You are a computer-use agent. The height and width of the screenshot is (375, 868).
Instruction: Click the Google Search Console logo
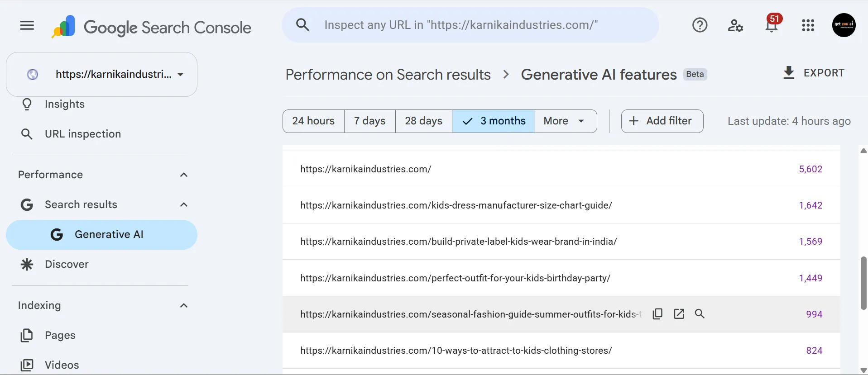click(151, 27)
